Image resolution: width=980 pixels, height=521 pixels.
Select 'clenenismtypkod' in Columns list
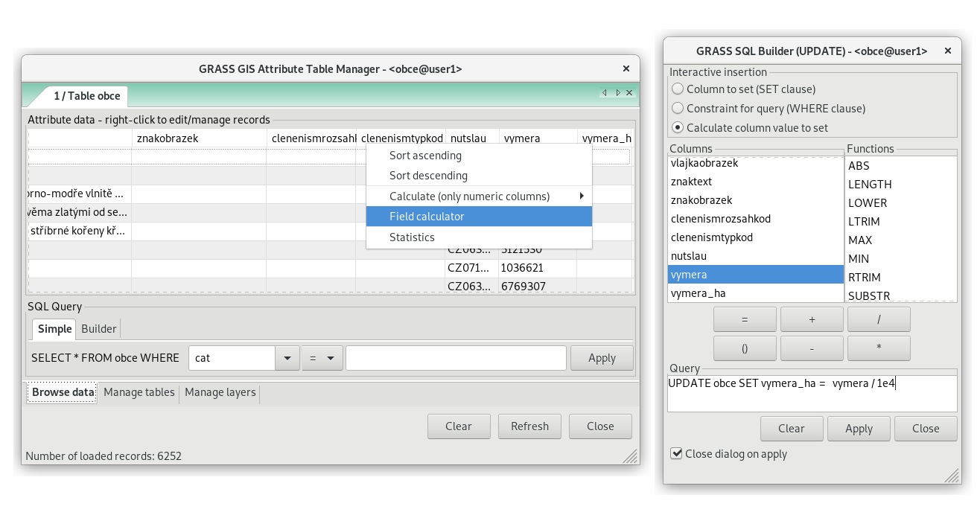(x=756, y=237)
